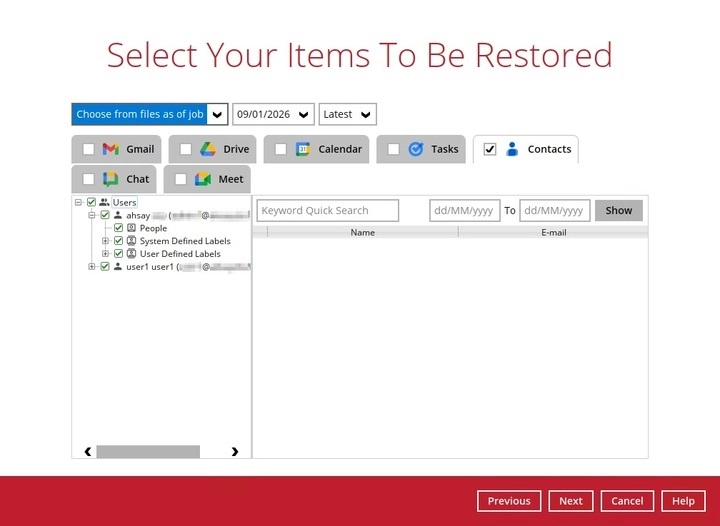720x526 pixels.
Task: Uncheck the Contacts checkbox
Action: click(490, 150)
